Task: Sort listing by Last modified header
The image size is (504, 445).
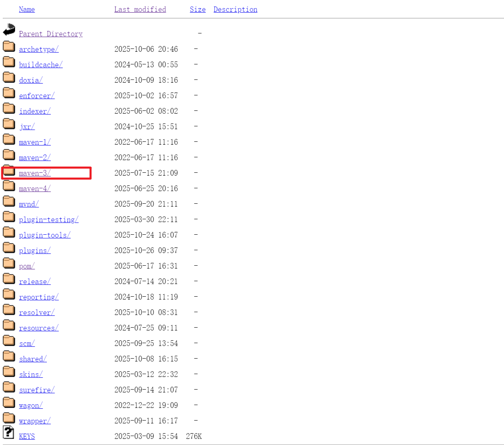Action: pyautogui.click(x=140, y=9)
